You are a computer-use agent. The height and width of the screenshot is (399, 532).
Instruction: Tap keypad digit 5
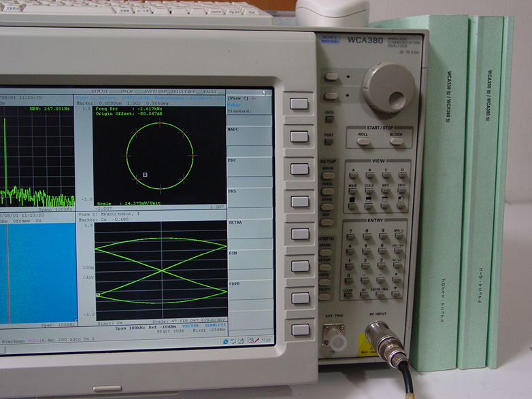(366, 251)
